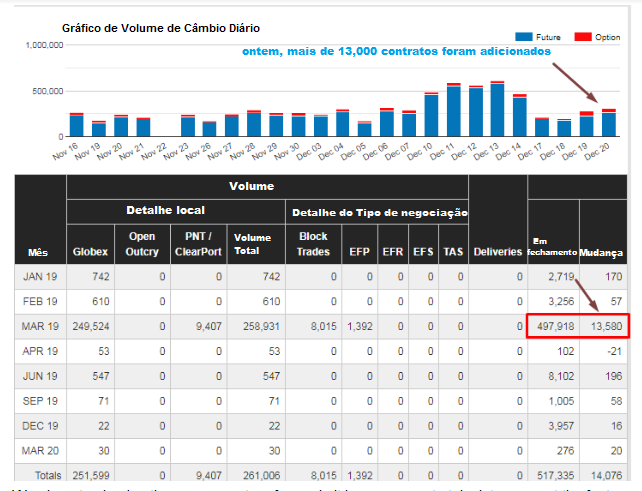Click the Nov 16 volume bar
The height and width of the screenshot is (491, 642).
[x=76, y=124]
